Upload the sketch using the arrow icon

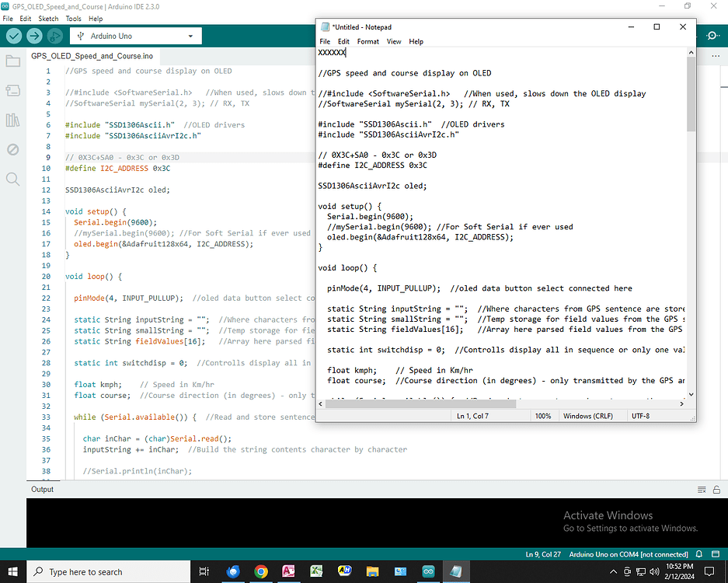(33, 36)
